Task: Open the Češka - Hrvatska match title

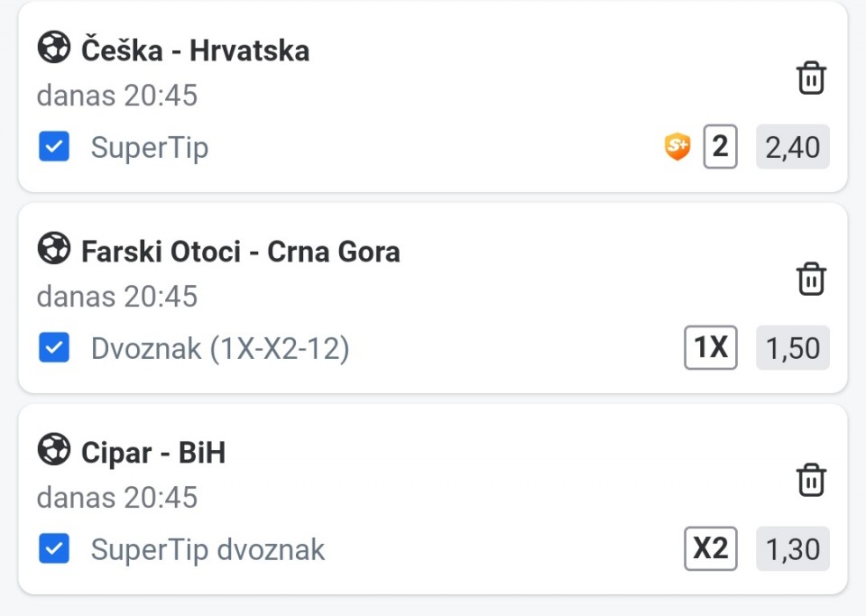Action: [x=195, y=51]
